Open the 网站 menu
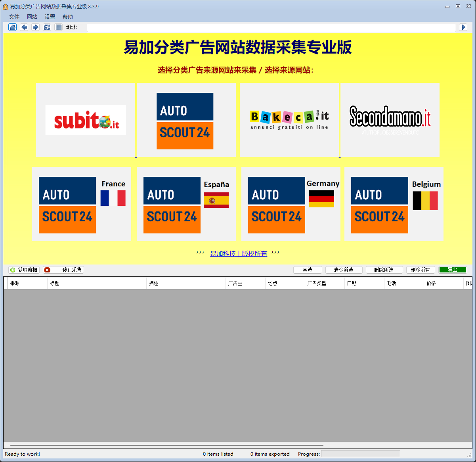Screen dimensions: 476x462 tap(32, 17)
